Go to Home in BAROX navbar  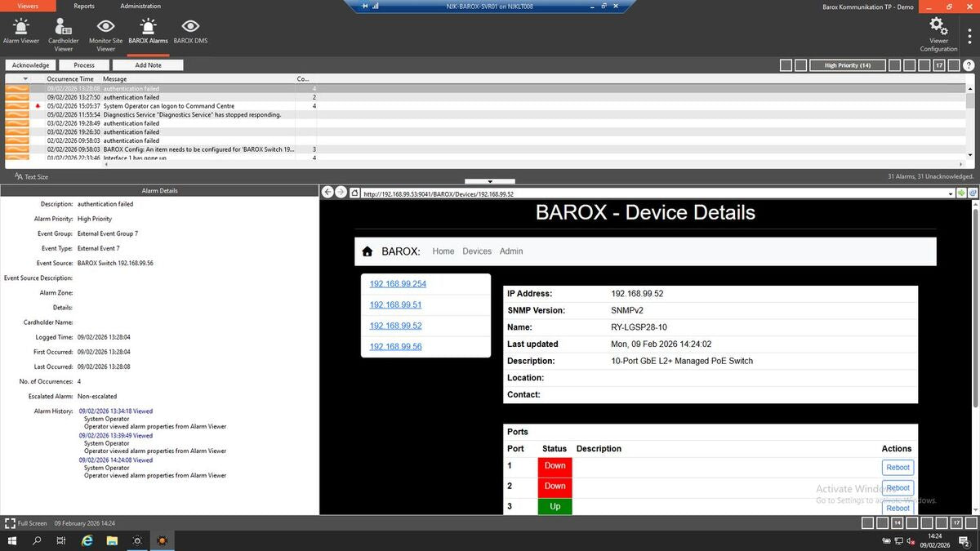443,251
